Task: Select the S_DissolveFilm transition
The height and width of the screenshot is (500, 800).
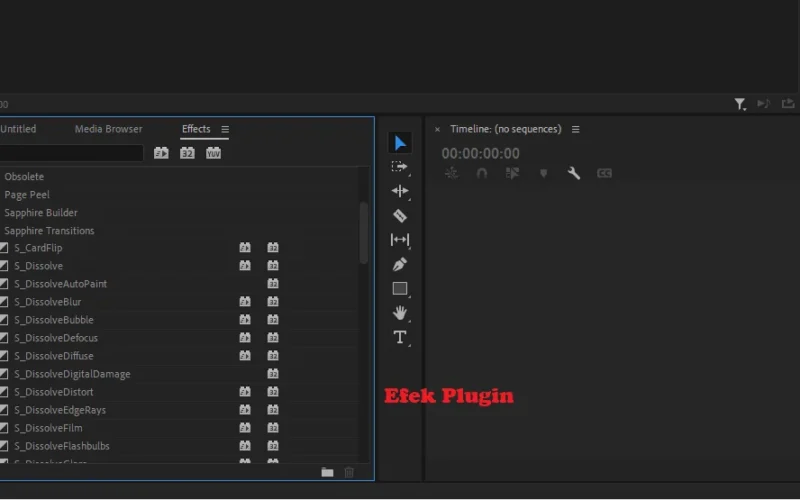Action: coord(48,428)
